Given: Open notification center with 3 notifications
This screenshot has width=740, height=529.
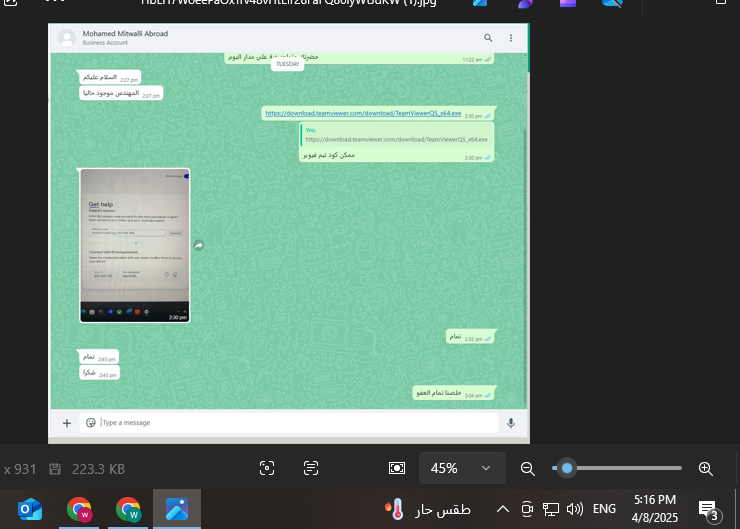Looking at the screenshot, I should pyautogui.click(x=709, y=510).
